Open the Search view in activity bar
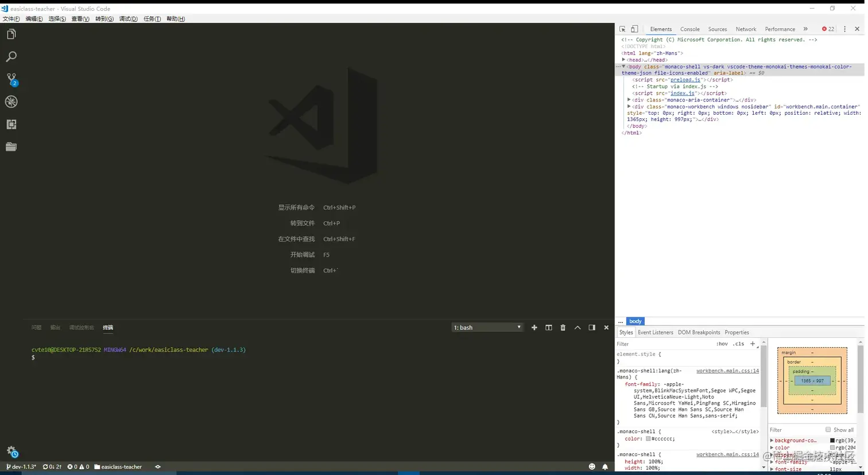The image size is (868, 475). coord(11,57)
